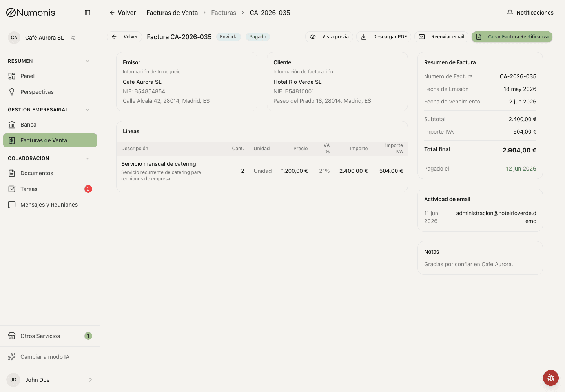Click the download icon in Descargar PDF
Viewport: 565px width, 392px height.
point(364,37)
